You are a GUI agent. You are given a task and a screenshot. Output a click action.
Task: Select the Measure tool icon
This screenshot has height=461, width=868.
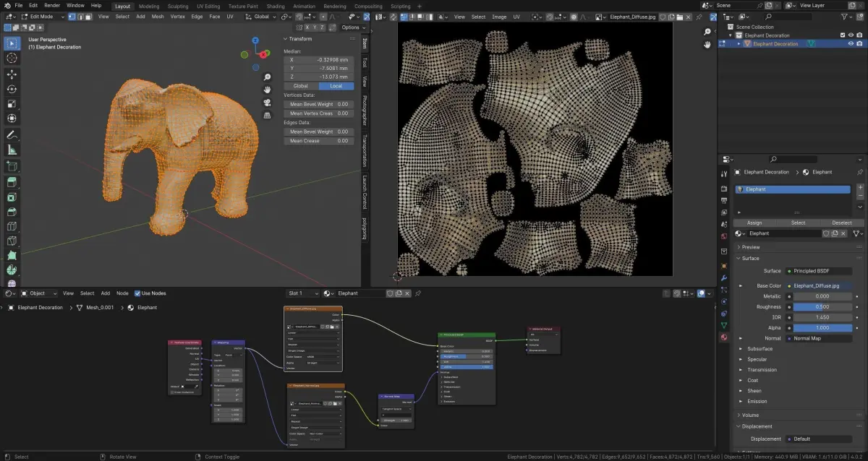12,150
